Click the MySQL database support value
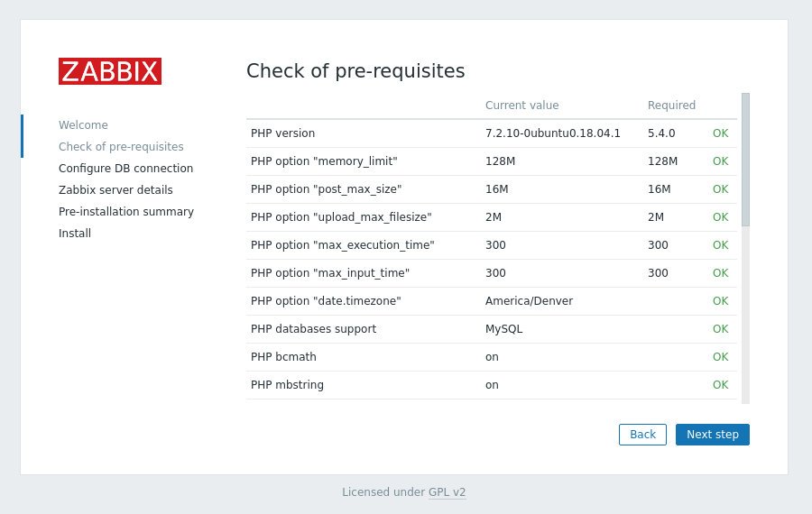Viewport: 812px width, 514px height. tap(503, 329)
